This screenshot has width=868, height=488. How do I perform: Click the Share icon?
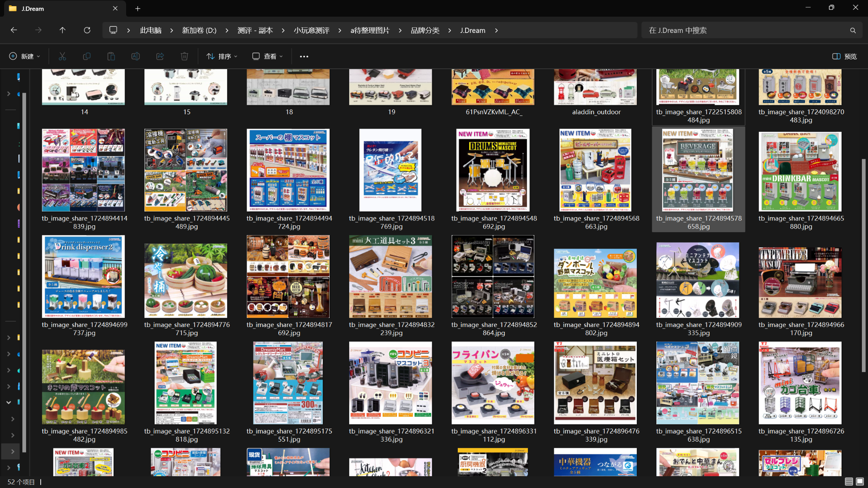[x=160, y=57]
